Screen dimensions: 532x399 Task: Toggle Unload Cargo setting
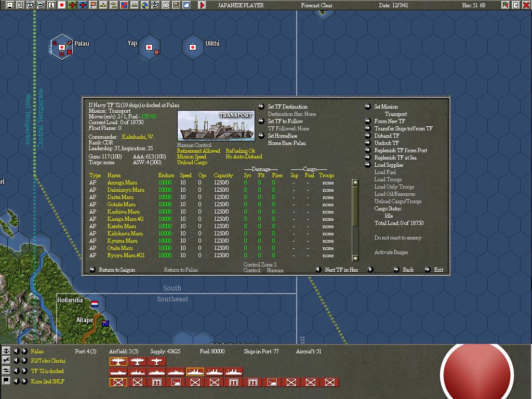click(x=192, y=162)
